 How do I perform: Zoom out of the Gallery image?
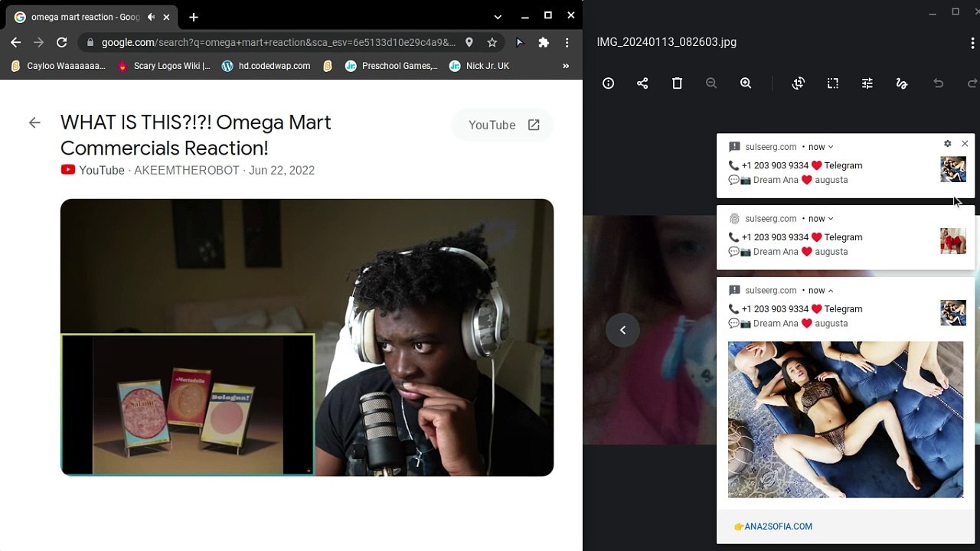click(711, 83)
